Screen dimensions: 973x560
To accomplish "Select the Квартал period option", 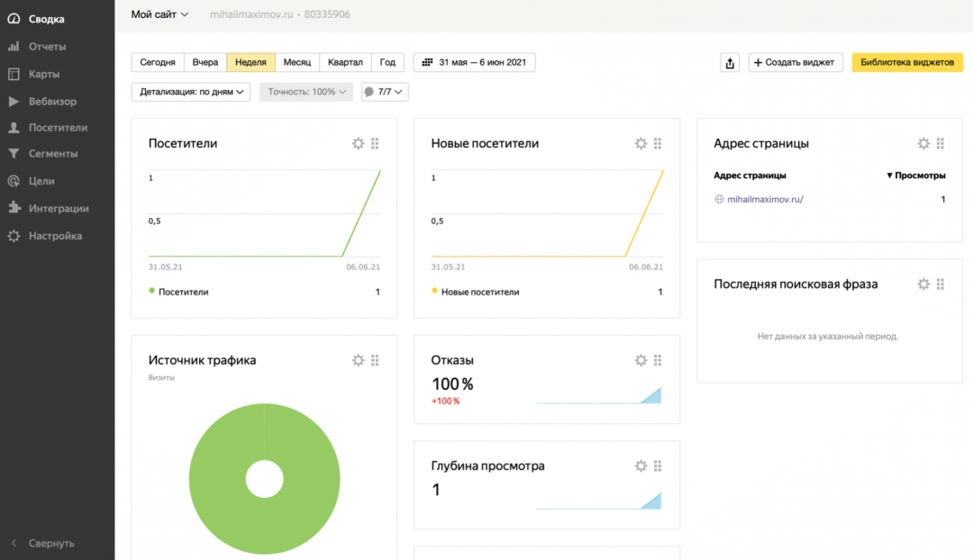I will 345,62.
